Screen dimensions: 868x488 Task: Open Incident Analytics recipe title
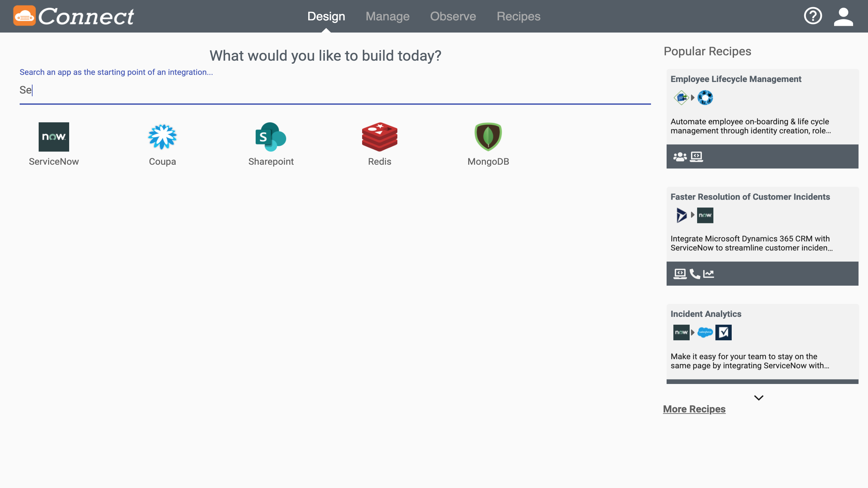pyautogui.click(x=706, y=314)
